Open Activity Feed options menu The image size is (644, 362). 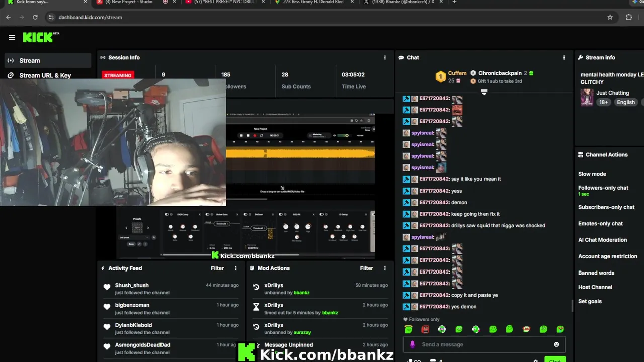235,268
